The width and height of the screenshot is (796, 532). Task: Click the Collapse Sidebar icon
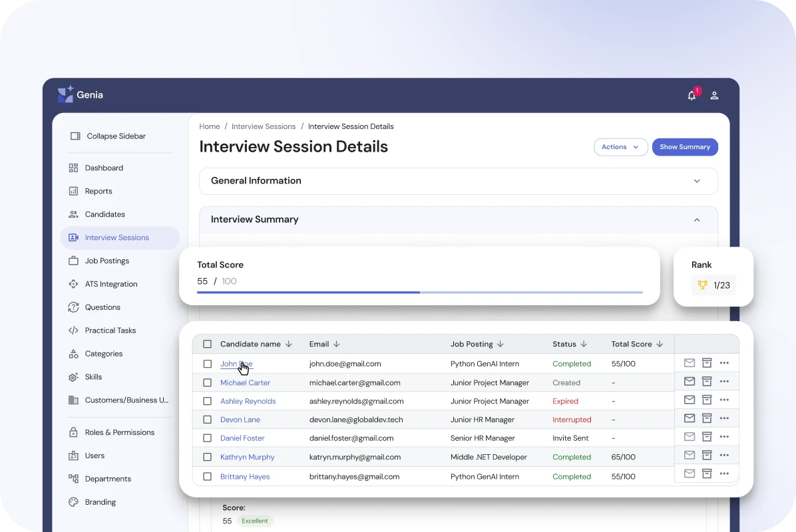(x=75, y=136)
